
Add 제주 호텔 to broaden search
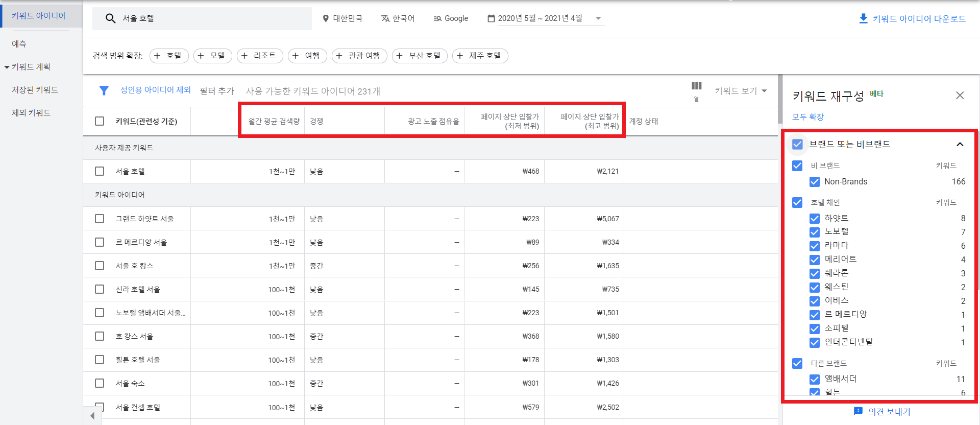click(x=480, y=56)
